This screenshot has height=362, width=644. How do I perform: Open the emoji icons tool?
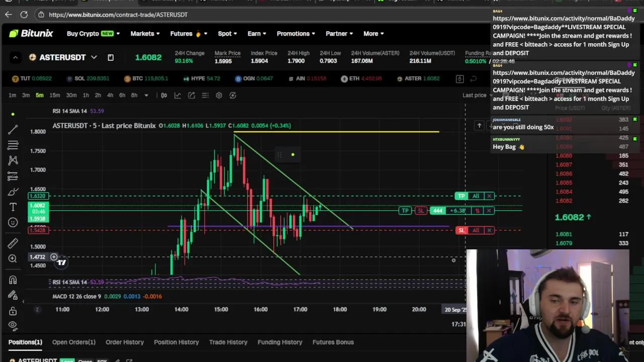tap(13, 222)
